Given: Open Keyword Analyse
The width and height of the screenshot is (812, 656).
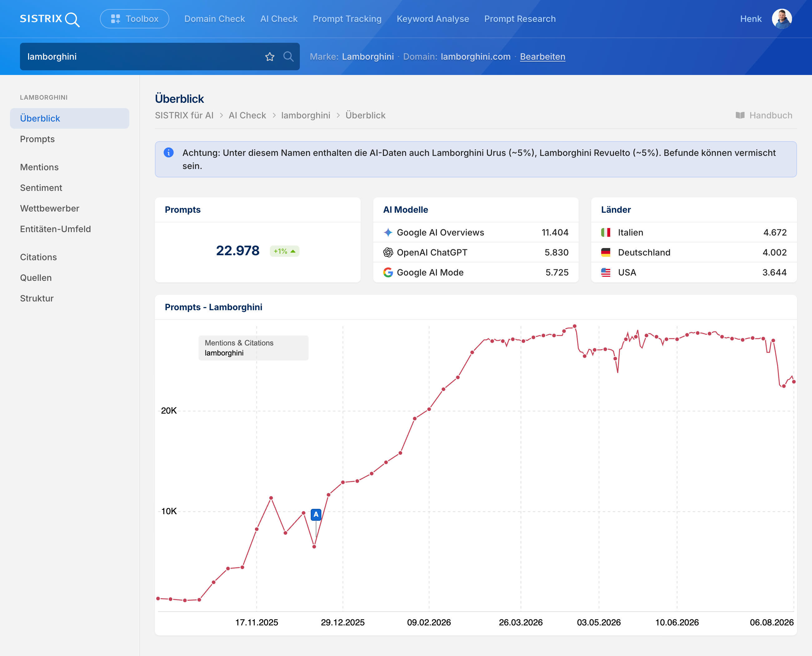Looking at the screenshot, I should tap(433, 19).
